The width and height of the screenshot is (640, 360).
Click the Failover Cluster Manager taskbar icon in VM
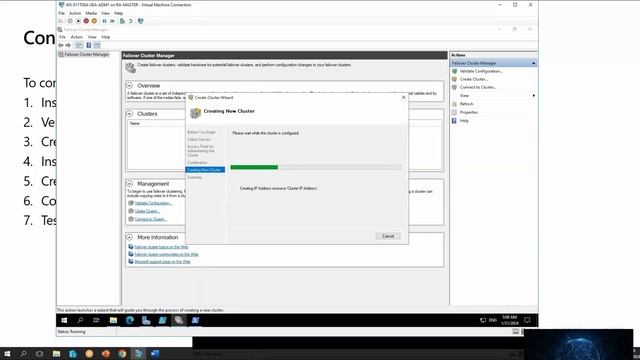pyautogui.click(x=178, y=320)
